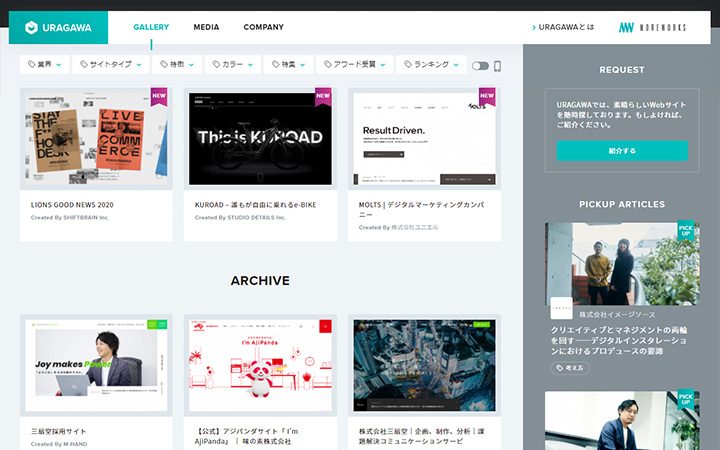Open the COMPANY menu item

point(264,27)
